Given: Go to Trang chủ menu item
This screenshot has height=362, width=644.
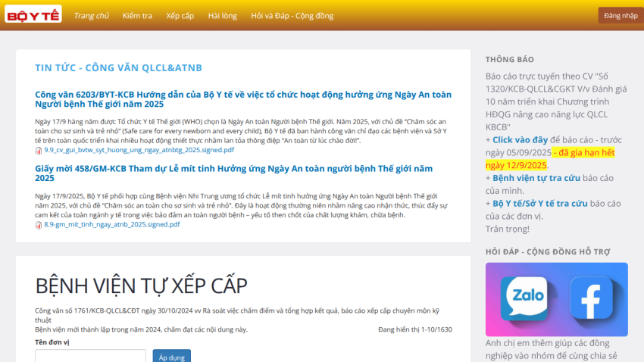Looking at the screenshot, I should click(x=91, y=16).
